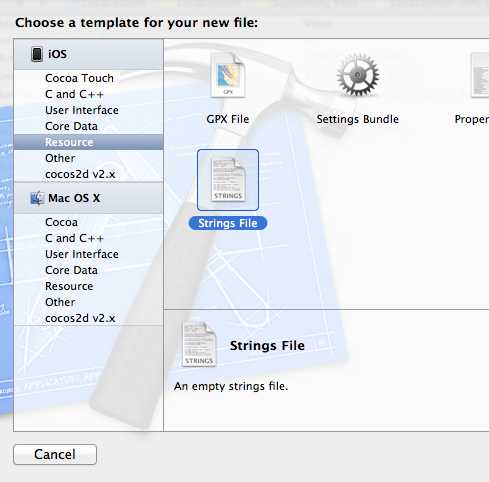Click the iOS device icon in sidebar

click(37, 54)
